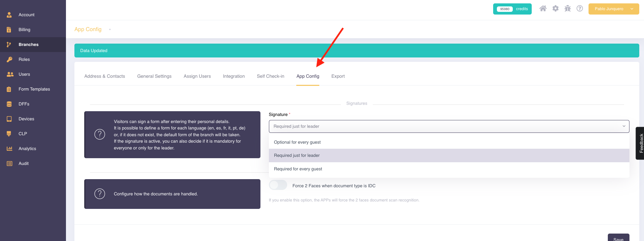Select Optional for every guest option
Image resolution: width=644 pixels, height=241 pixels.
[x=449, y=142]
